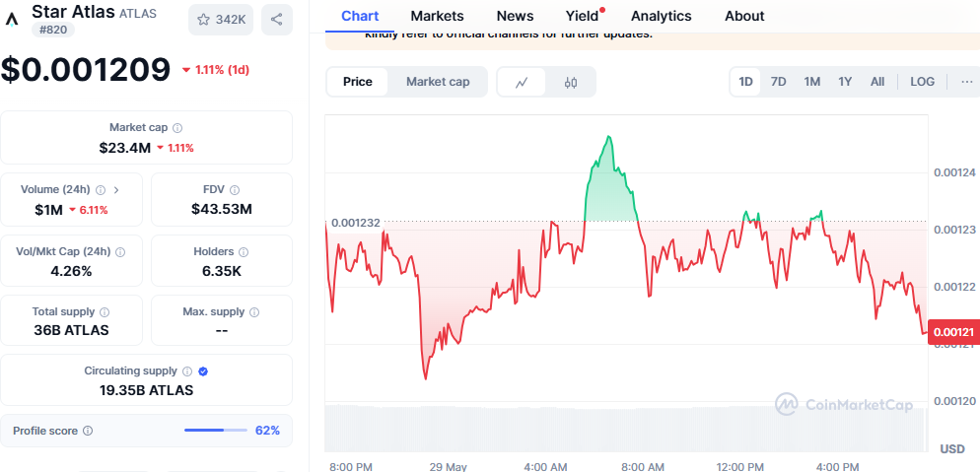Toggle chart to Market cap view
980x472 pixels.
(x=438, y=82)
